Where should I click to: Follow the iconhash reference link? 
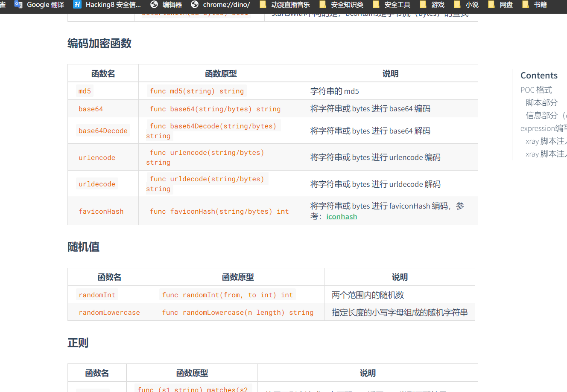pos(342,217)
